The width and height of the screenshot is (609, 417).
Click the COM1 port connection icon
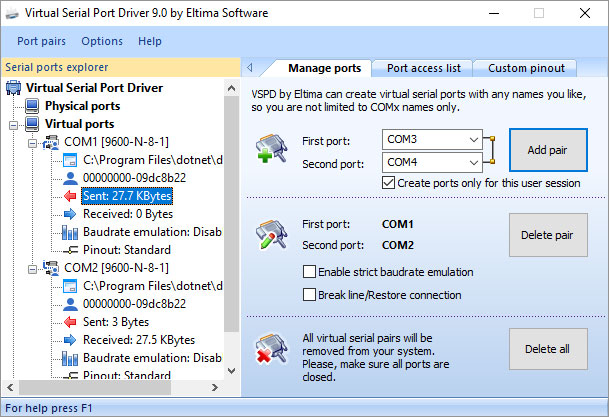click(51, 142)
